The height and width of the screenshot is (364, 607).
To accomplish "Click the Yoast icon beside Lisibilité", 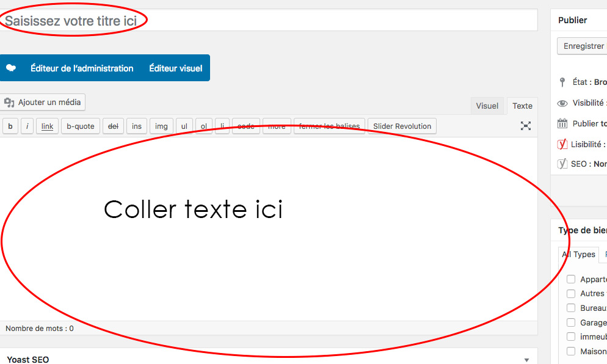I will coord(562,144).
